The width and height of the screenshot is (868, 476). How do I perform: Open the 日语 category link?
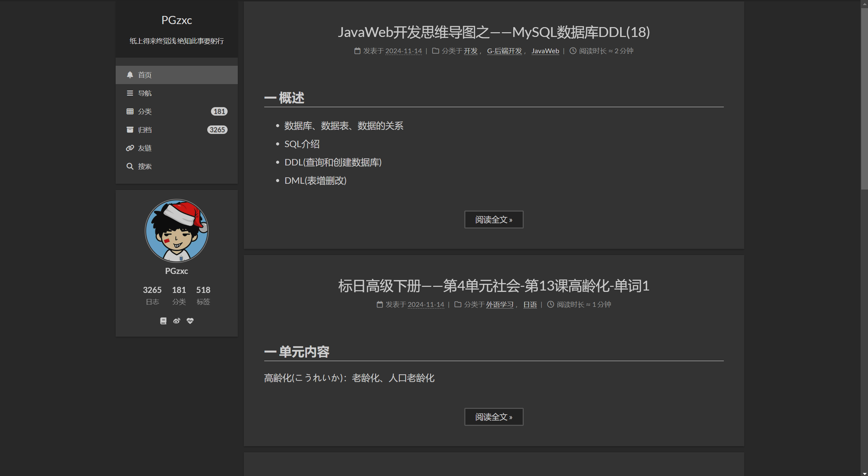tap(530, 304)
